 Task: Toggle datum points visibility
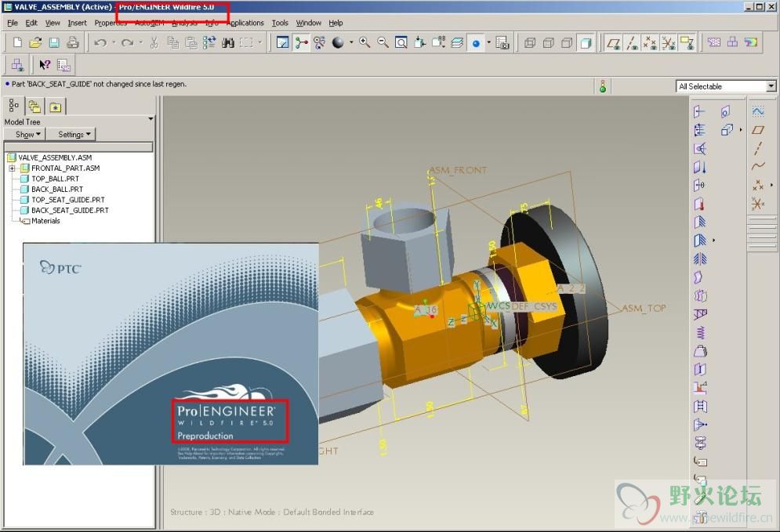[x=650, y=43]
